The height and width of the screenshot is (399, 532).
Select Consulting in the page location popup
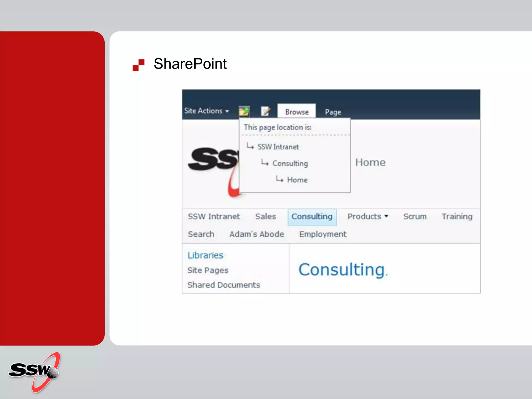point(290,163)
